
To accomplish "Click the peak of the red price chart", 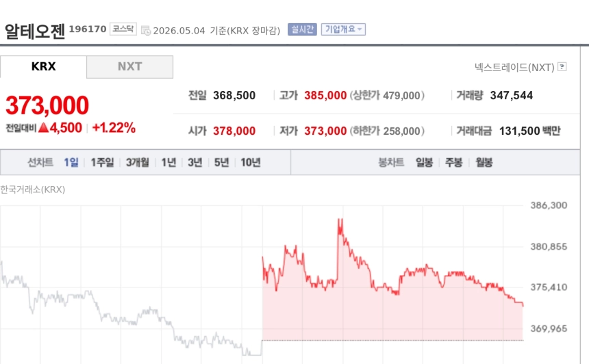I will pyautogui.click(x=340, y=220).
